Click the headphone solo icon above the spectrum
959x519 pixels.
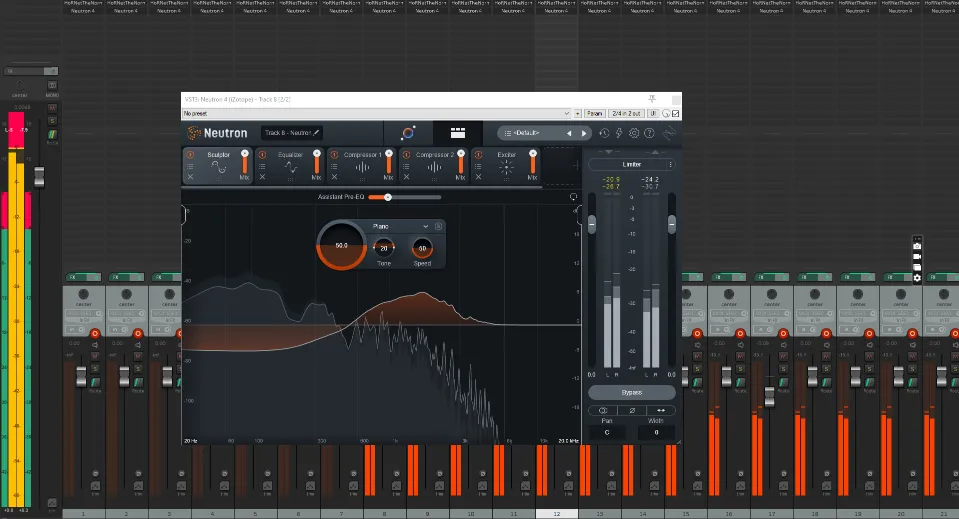(x=573, y=197)
